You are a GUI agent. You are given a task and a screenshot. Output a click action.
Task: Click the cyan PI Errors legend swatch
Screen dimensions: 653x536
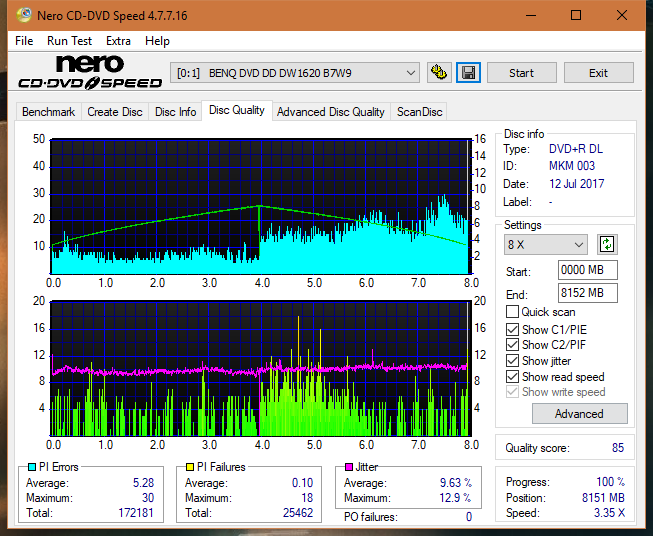(x=32, y=467)
